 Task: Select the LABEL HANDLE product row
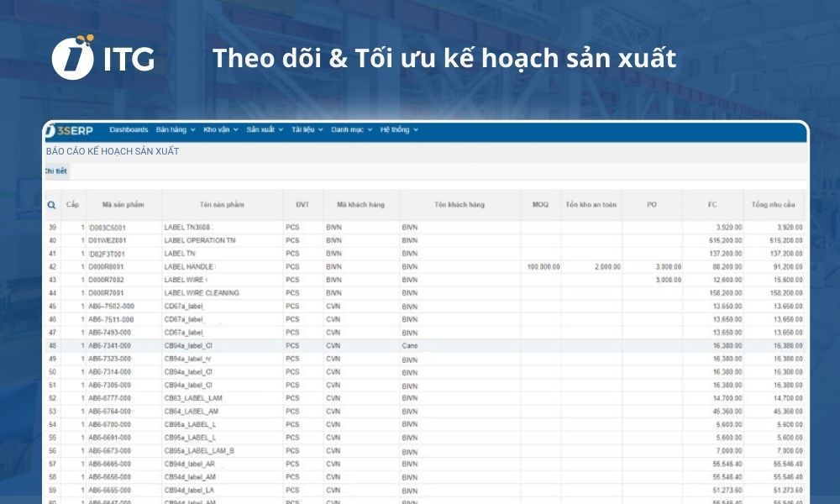pyautogui.click(x=210, y=265)
